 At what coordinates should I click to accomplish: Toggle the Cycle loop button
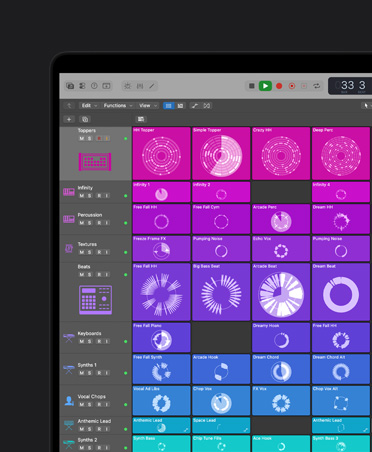[317, 86]
